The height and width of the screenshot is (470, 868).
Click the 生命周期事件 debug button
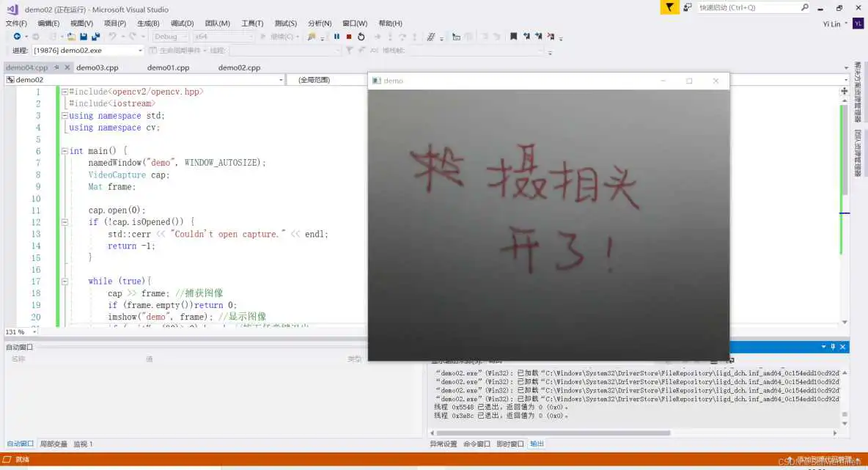[x=176, y=50]
